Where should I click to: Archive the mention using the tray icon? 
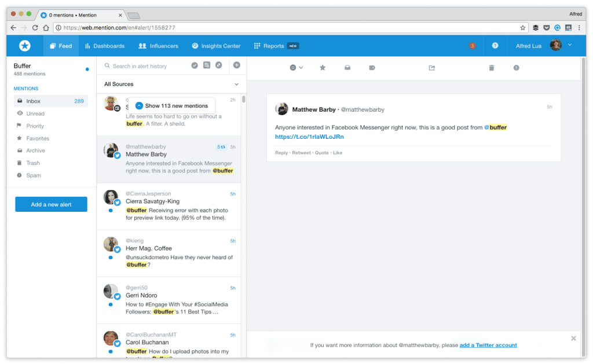(347, 68)
